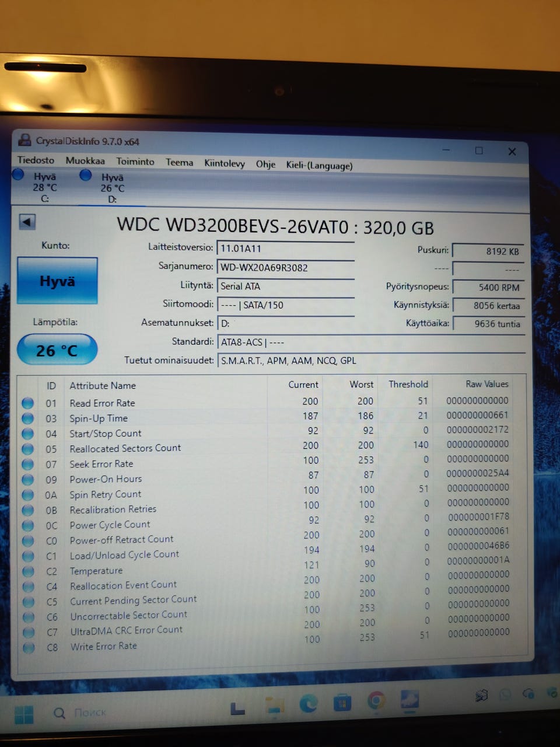Click the Threshold column header

[408, 384]
